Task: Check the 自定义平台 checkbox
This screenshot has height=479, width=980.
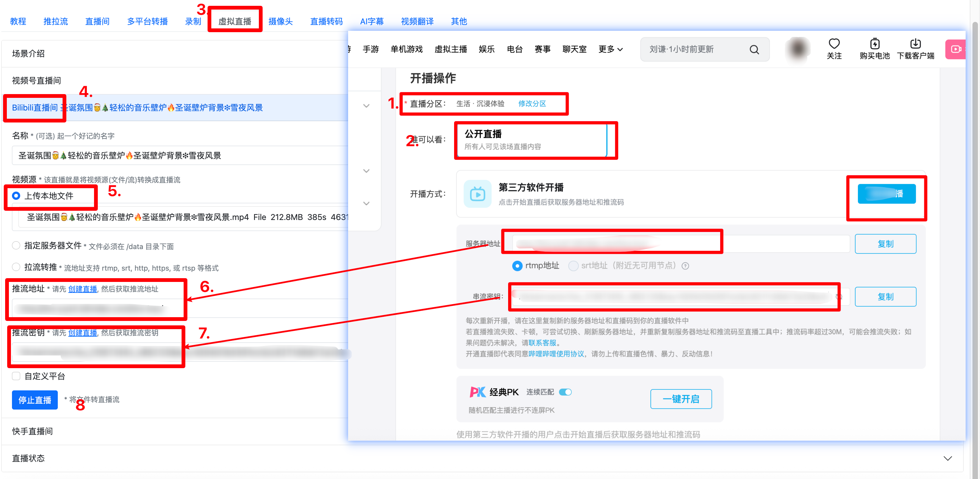Action: coord(16,376)
